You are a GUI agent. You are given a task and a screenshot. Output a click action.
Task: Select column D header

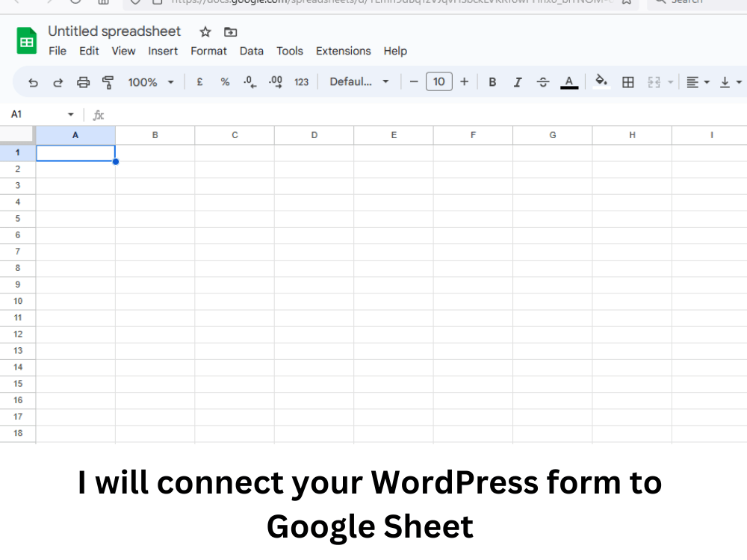tap(314, 135)
